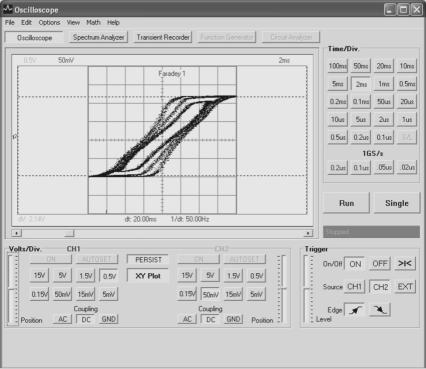The image size is (426, 369).
Task: Set trigger source to EXT
Action: tap(405, 287)
